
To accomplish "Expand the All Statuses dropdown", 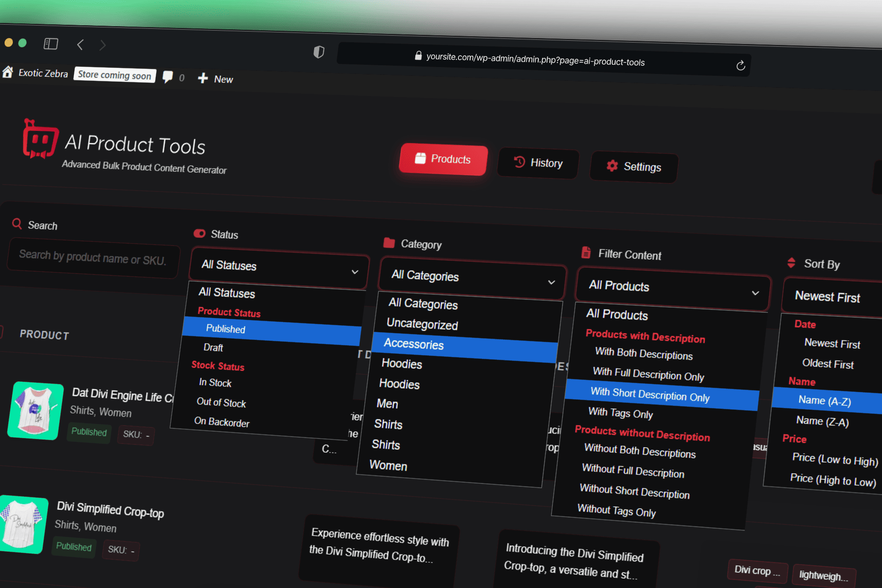I will (x=279, y=268).
